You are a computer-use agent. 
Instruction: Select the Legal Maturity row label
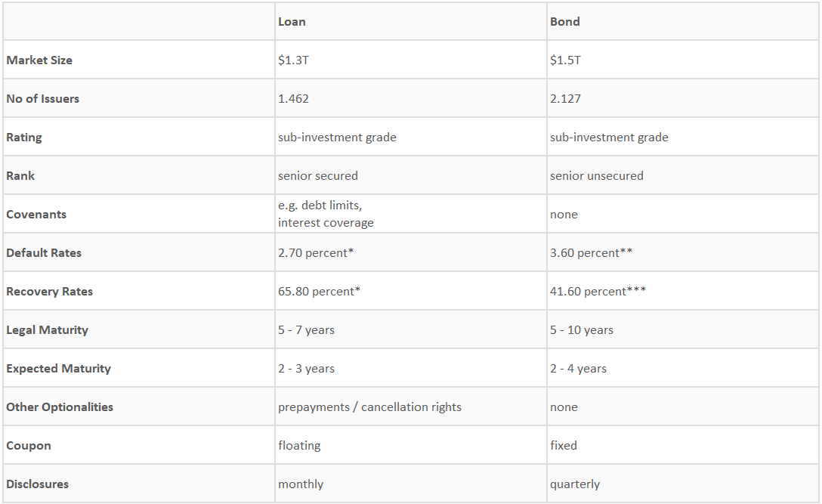[47, 330]
